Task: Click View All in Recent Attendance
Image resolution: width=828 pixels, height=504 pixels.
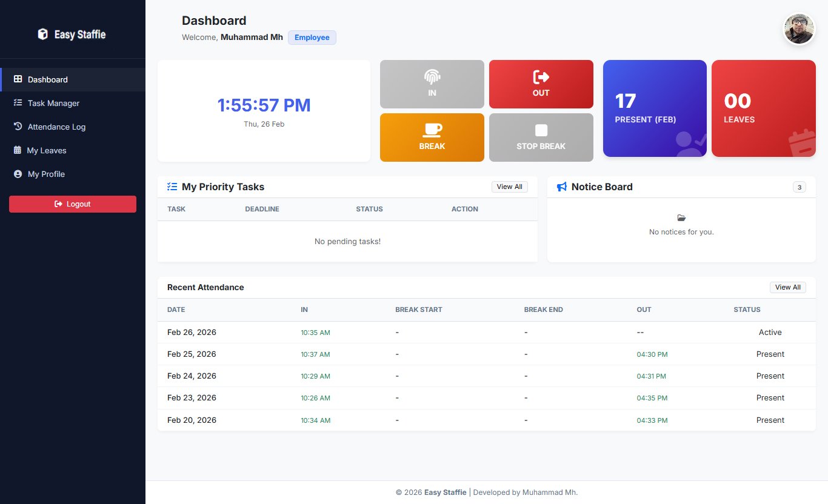Action: coord(787,287)
